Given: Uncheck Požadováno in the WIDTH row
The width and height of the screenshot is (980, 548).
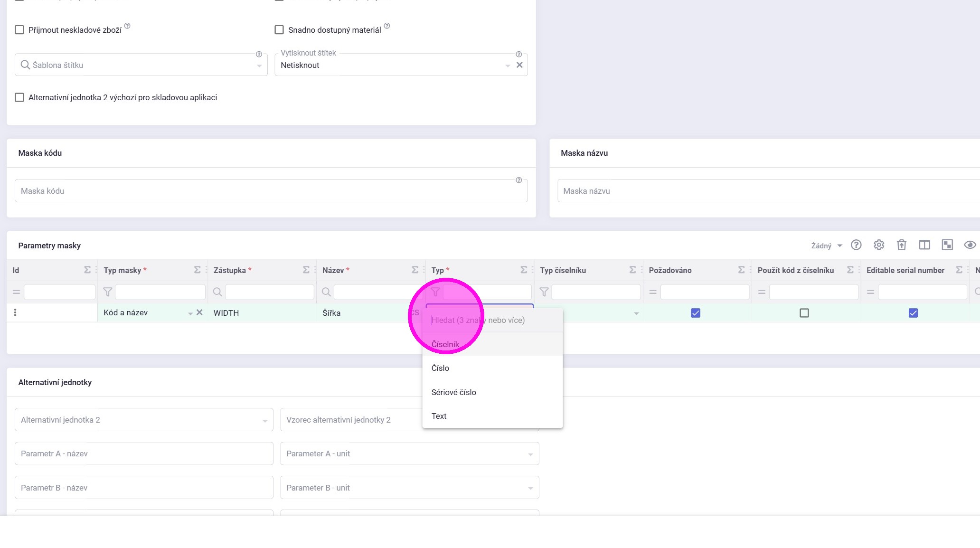Looking at the screenshot, I should point(695,313).
